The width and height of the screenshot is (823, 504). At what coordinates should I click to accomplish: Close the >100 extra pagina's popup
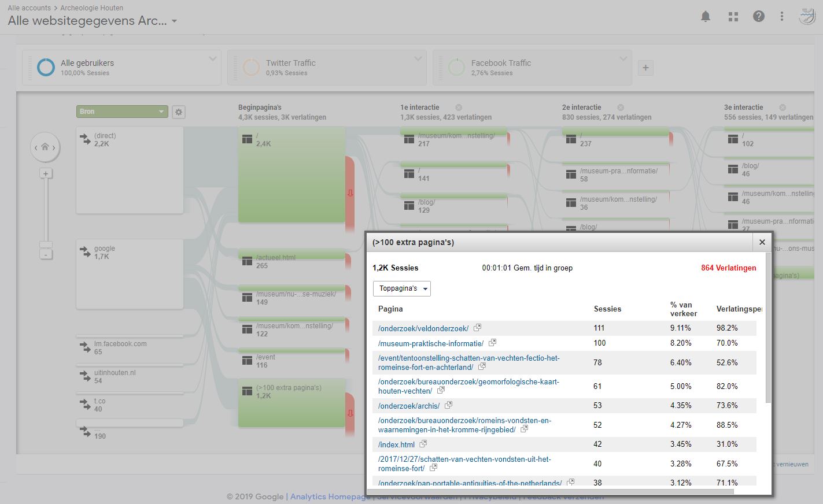click(762, 242)
